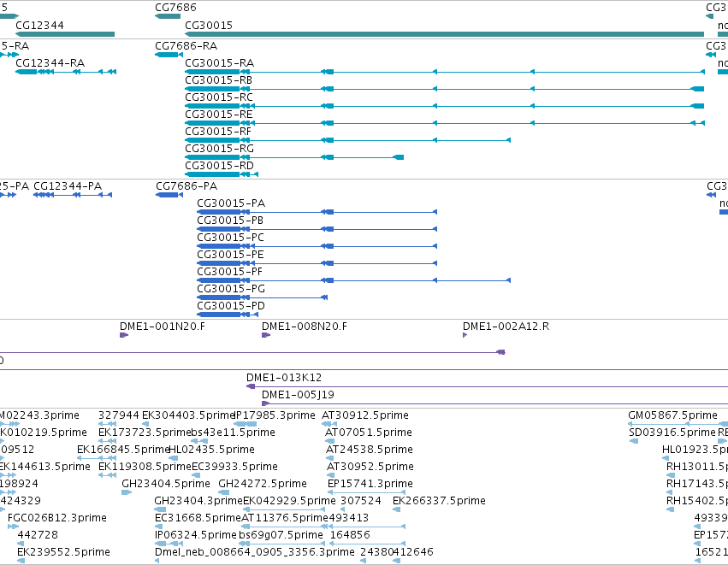This screenshot has width=728, height=565.
Task: Select EST FGC026B12.3prime
Action: tap(57, 518)
